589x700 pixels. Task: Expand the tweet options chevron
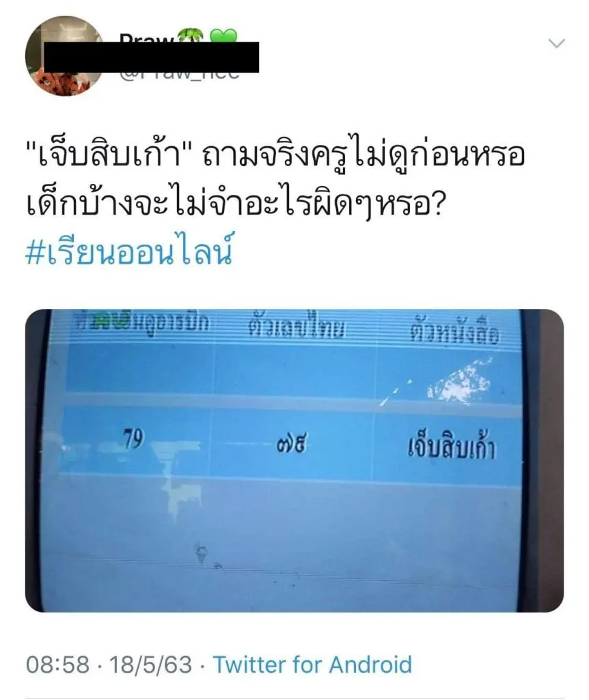coord(556,43)
